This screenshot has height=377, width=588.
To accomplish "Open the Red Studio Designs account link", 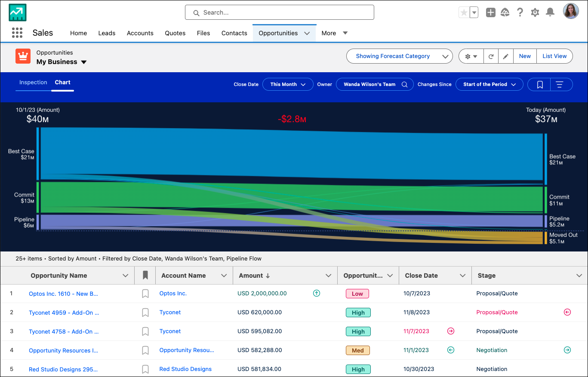I will (185, 369).
